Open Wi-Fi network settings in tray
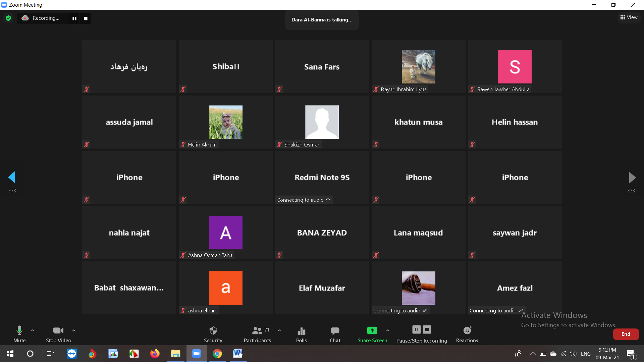644x362 pixels. click(563, 354)
